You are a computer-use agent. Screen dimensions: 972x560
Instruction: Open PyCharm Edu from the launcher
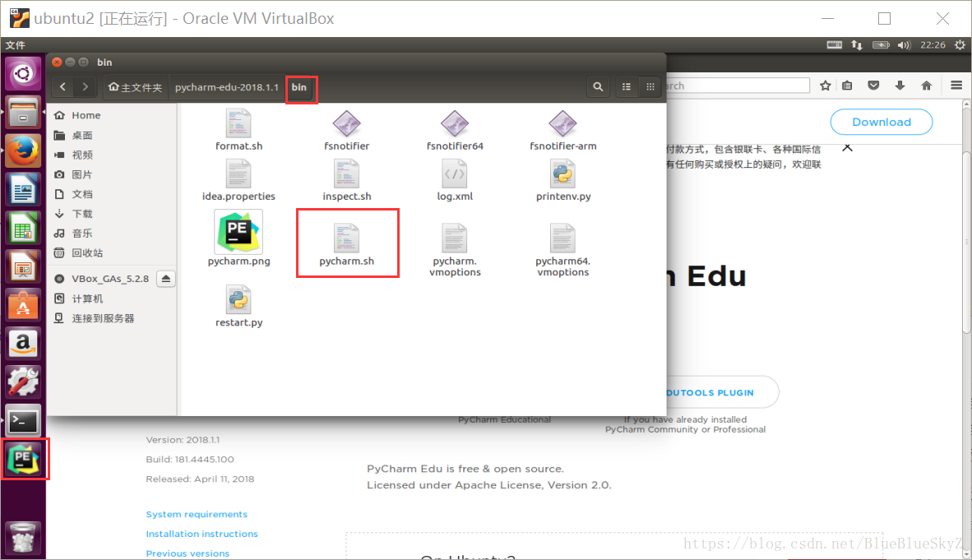click(23, 459)
